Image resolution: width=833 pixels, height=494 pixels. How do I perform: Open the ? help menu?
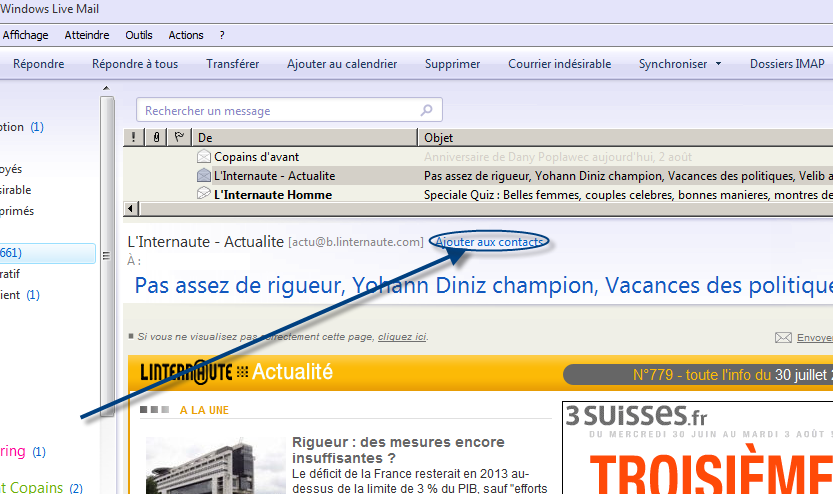[x=222, y=35]
